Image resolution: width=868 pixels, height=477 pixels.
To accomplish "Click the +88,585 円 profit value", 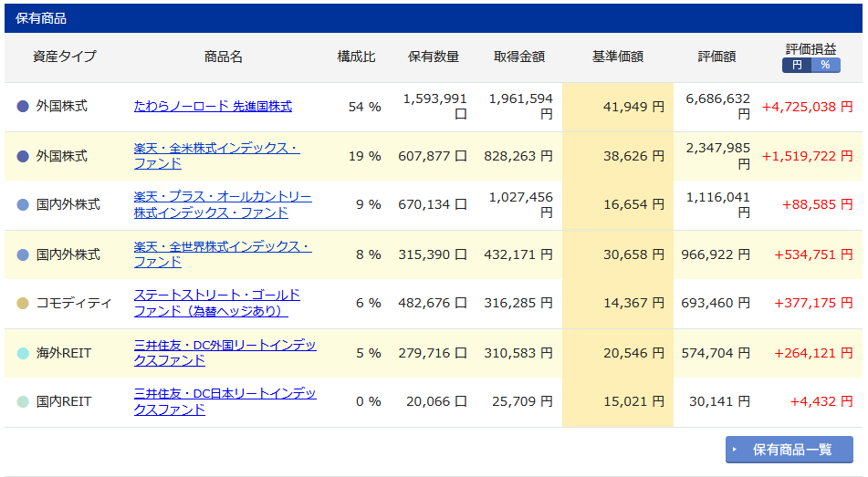I will (817, 204).
